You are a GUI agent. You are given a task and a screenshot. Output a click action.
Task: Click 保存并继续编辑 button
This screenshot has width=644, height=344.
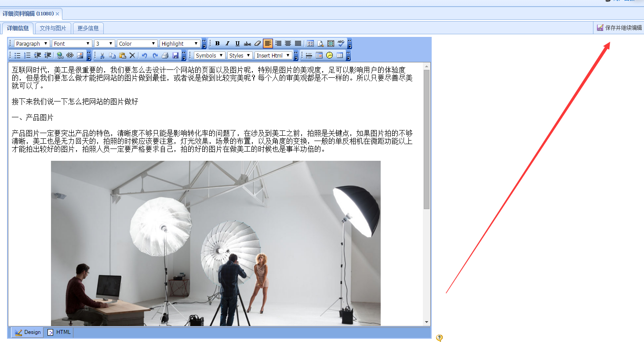[x=619, y=28]
